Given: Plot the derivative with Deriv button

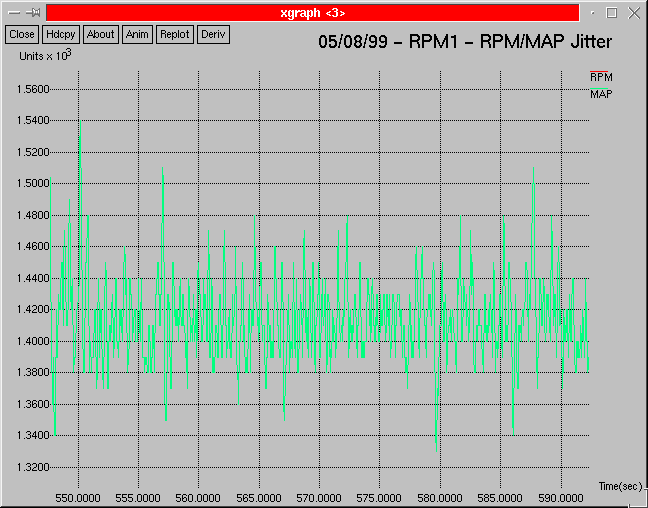Looking at the screenshot, I should pos(213,34).
